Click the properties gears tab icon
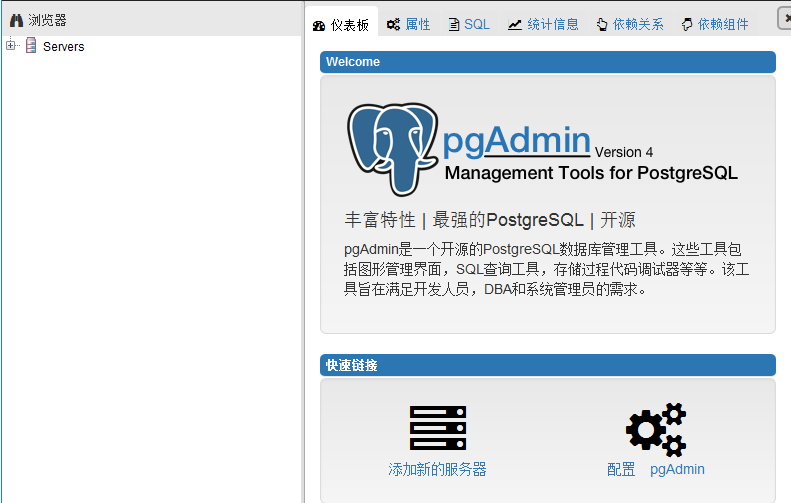Viewport: 791px width, 503px height. coord(393,24)
